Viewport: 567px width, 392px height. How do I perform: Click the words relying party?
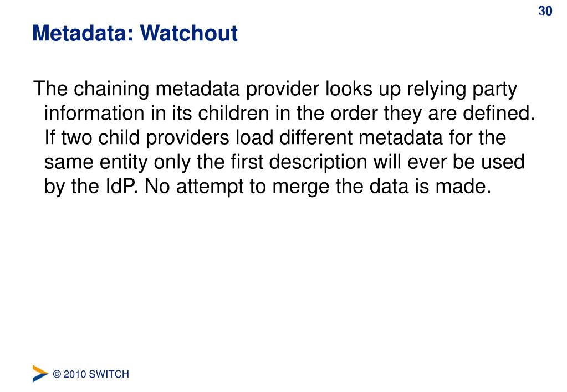point(462,89)
